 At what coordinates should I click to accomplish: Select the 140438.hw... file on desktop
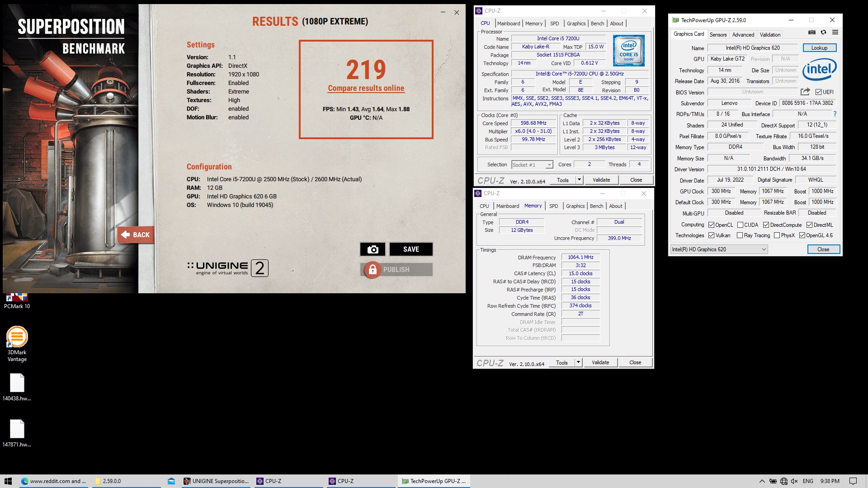pos(17,387)
